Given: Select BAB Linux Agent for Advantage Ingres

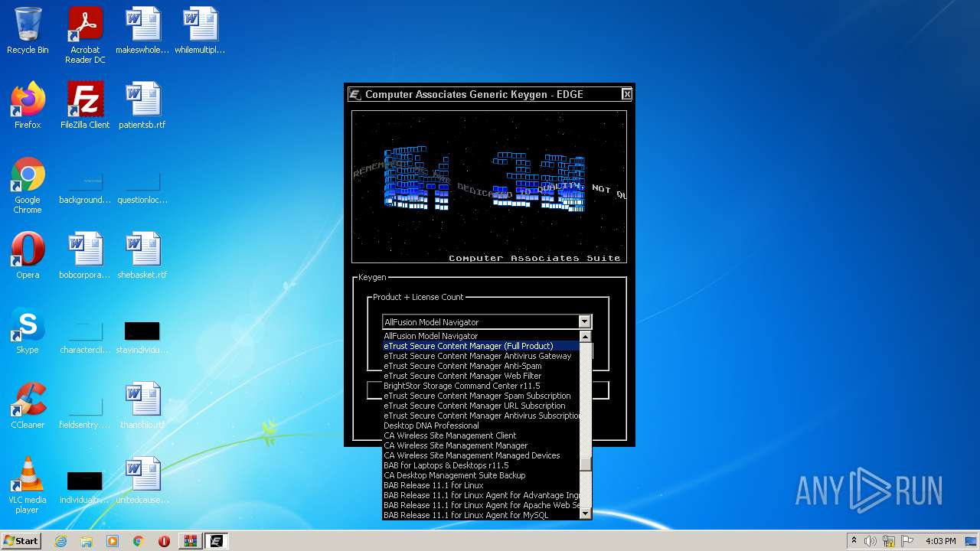Looking at the screenshot, I should tap(481, 495).
